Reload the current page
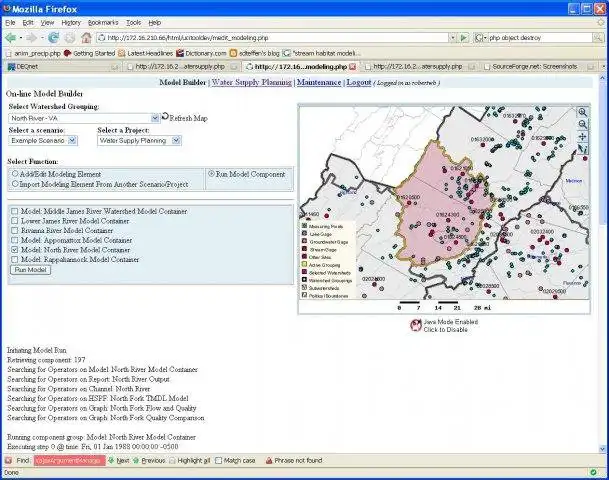 point(54,38)
